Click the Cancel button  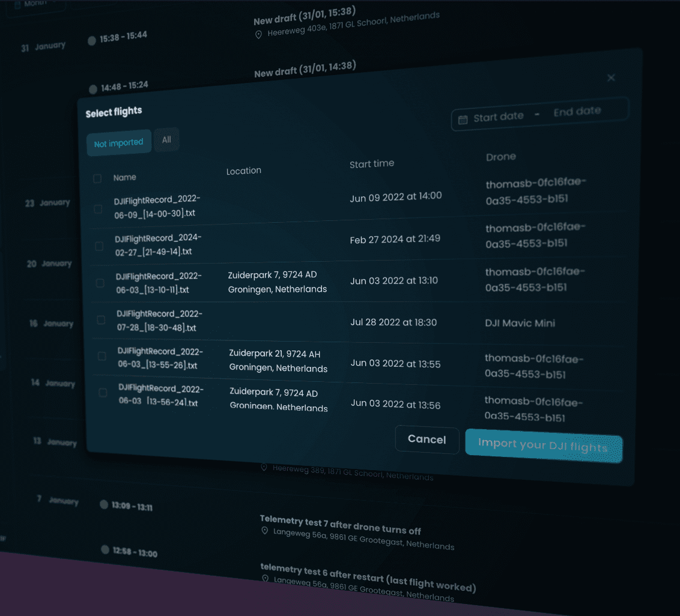point(427,440)
